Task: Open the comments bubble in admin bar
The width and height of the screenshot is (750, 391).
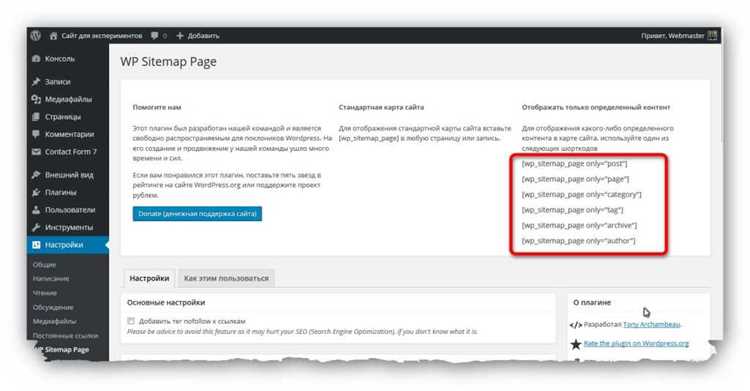Action: coord(154,36)
